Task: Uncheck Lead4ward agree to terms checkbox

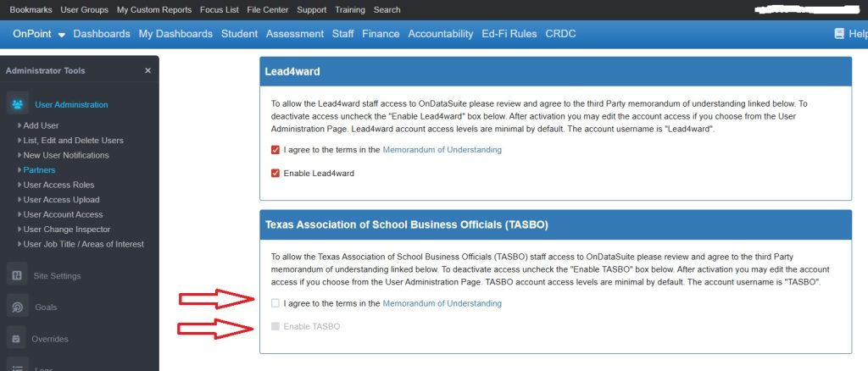Action: (x=275, y=150)
